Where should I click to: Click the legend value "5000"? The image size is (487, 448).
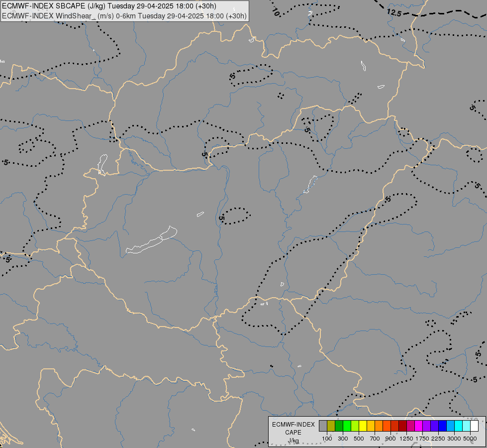pos(470,439)
